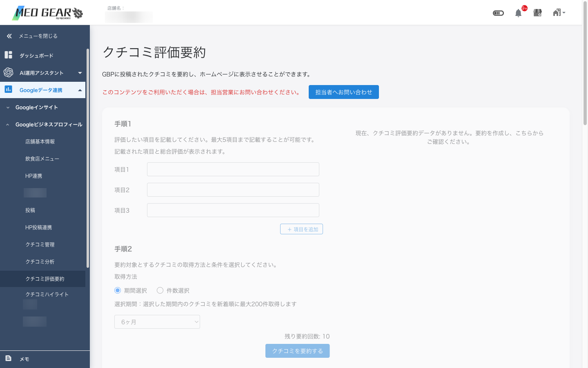Click the memo document icon
Viewport: 588px width, 368px height.
(x=8, y=358)
